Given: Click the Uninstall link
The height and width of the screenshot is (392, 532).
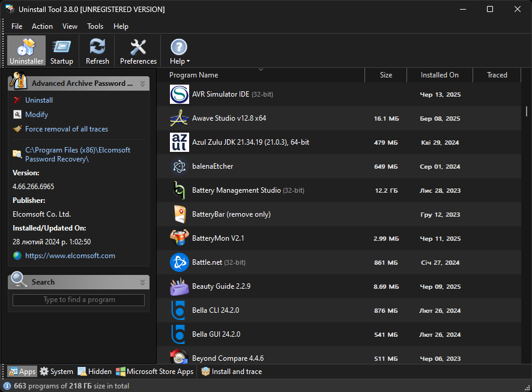Looking at the screenshot, I should tap(39, 100).
